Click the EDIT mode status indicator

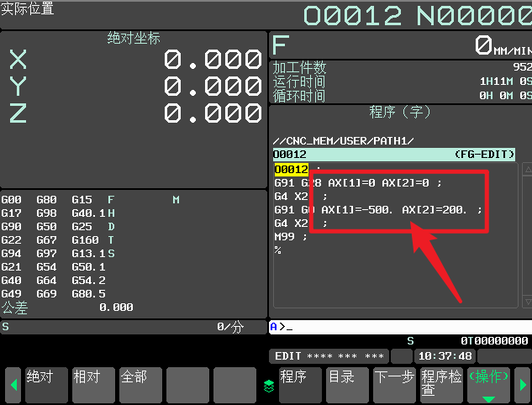point(328,356)
